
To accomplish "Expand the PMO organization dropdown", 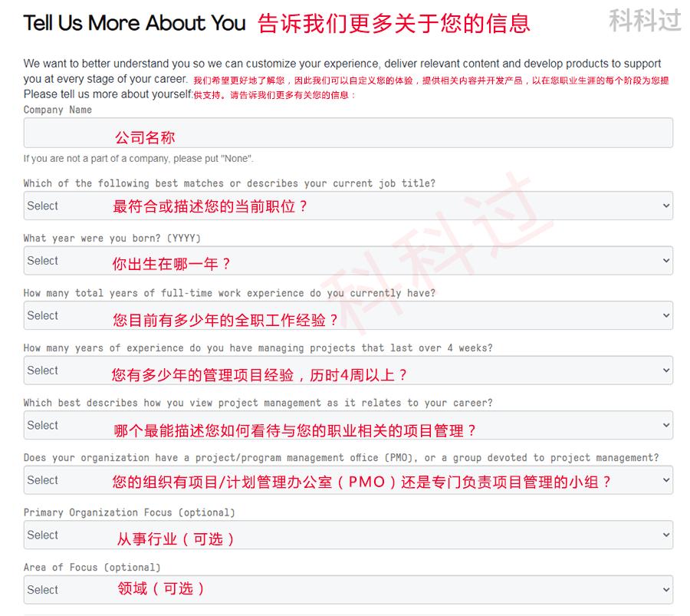I will click(345, 480).
